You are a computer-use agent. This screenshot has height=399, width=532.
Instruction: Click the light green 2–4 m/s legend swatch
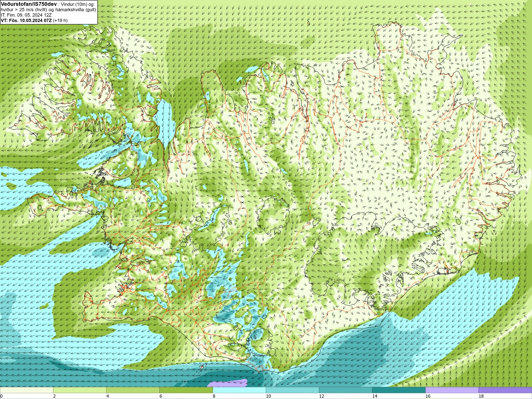80,390
